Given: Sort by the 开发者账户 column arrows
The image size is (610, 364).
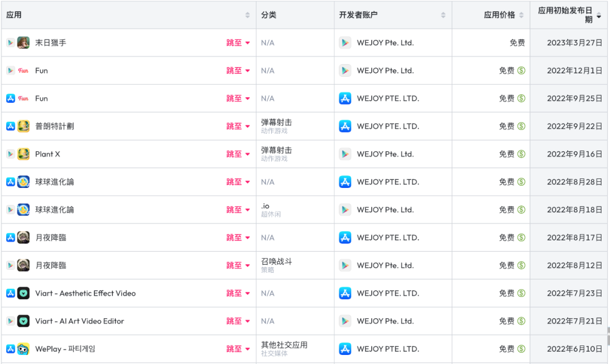Looking at the screenshot, I should point(443,15).
